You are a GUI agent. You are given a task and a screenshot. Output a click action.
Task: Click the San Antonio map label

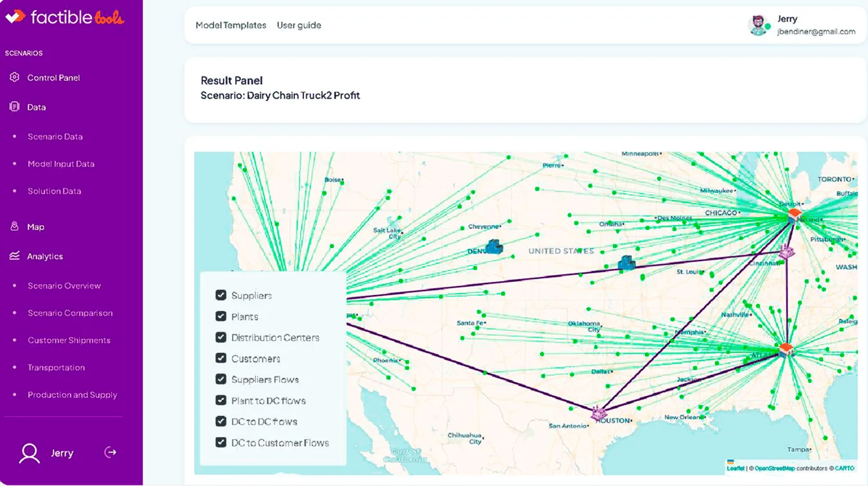(x=568, y=426)
